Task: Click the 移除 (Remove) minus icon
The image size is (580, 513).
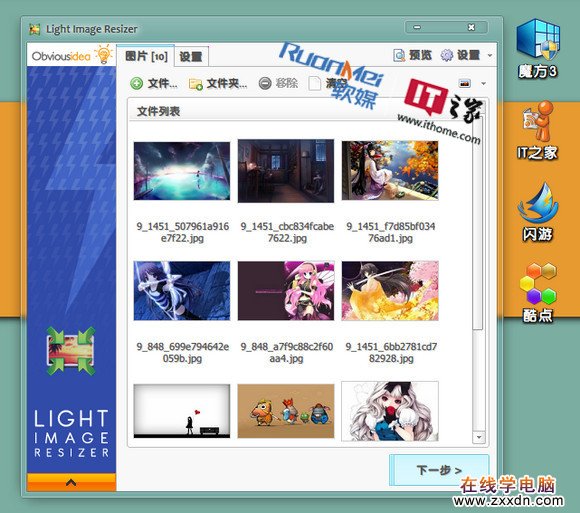Action: (x=265, y=84)
